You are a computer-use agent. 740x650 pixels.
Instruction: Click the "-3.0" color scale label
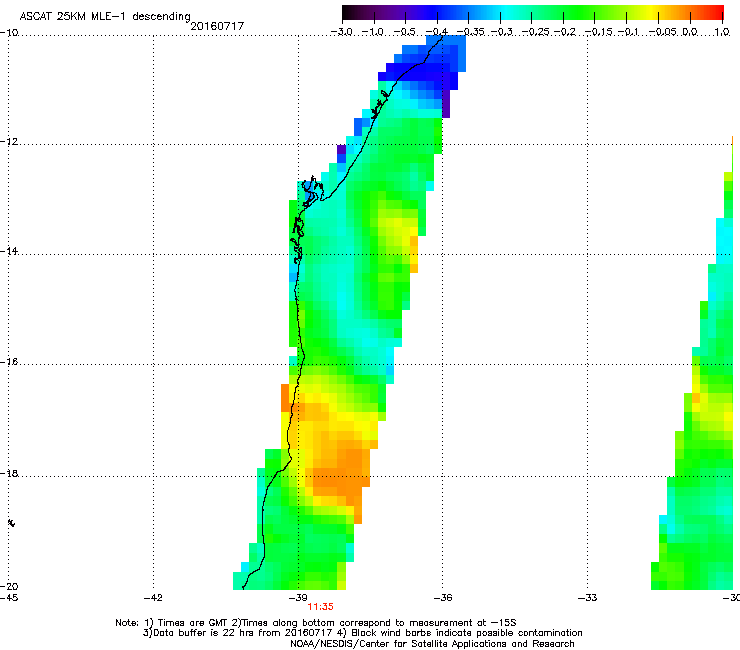341,32
